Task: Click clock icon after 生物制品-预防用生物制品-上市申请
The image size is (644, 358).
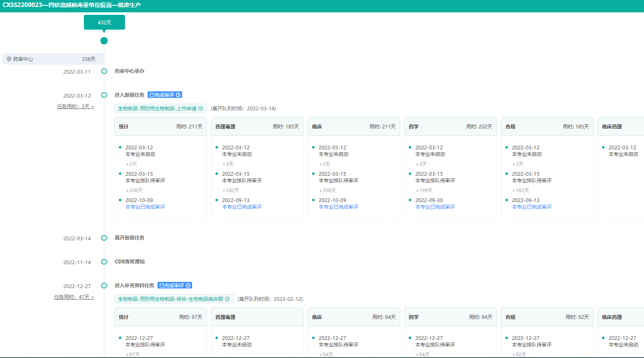Action: (x=201, y=109)
